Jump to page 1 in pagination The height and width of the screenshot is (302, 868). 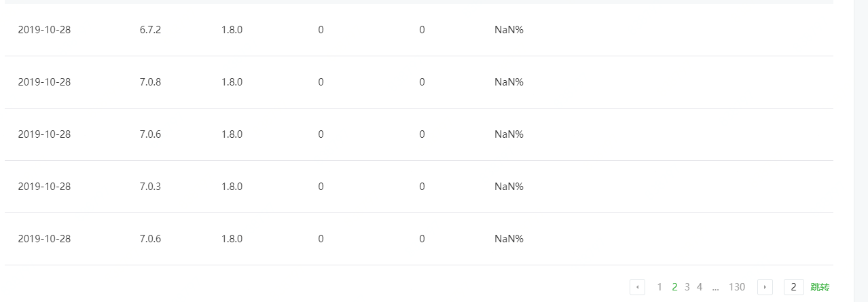[x=659, y=287]
